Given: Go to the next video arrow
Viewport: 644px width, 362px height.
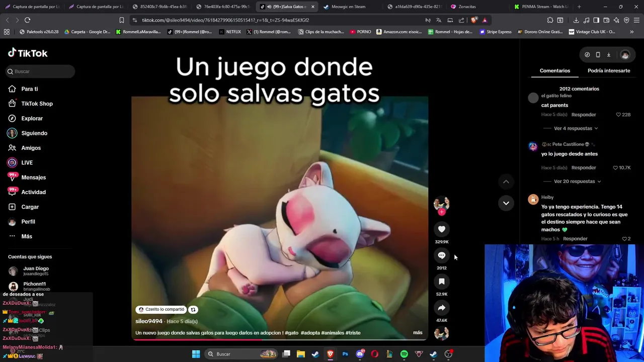Looking at the screenshot, I should pos(506,203).
